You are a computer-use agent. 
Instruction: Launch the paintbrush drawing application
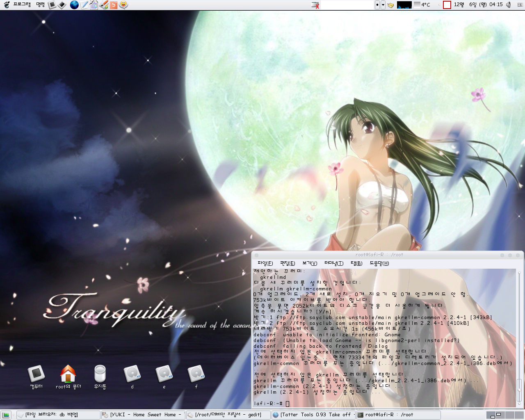pyautogui.click(x=104, y=5)
